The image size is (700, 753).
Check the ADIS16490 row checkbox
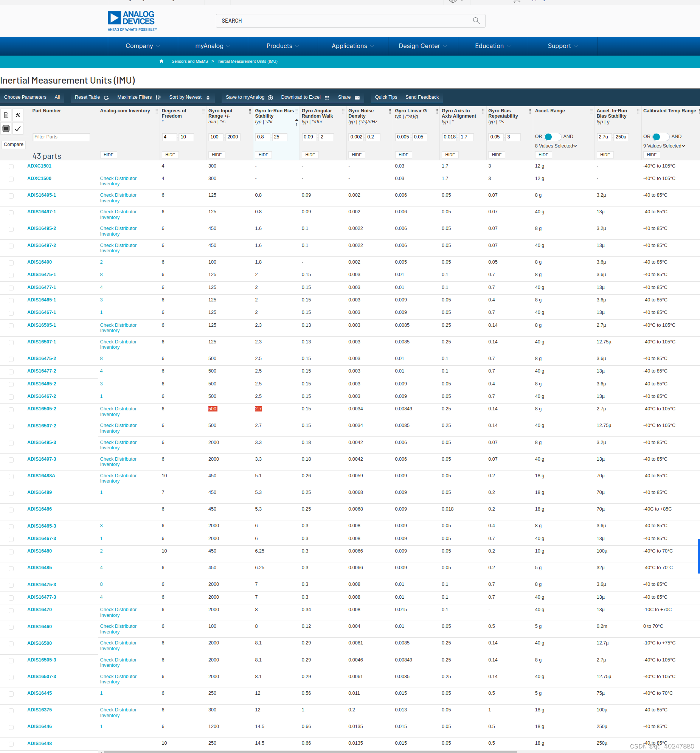coord(11,263)
